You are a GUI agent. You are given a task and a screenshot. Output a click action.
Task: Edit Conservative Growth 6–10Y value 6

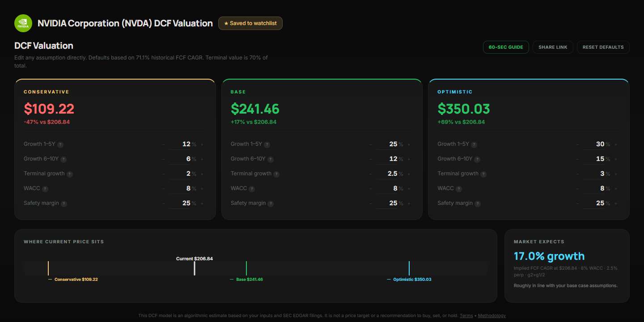(x=180, y=159)
